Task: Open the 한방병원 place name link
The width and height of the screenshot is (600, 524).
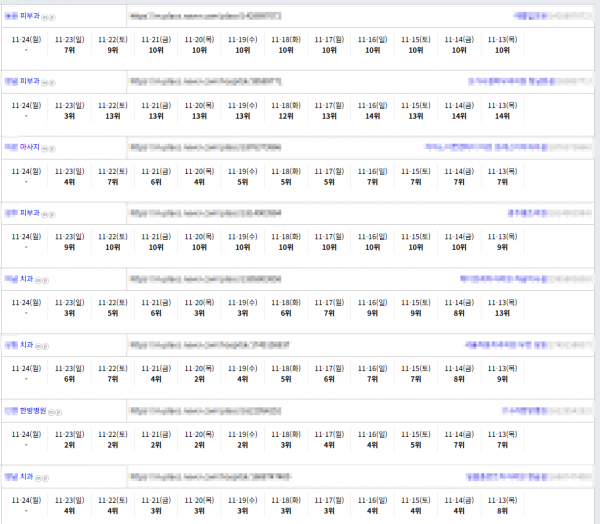Action: click(x=25, y=411)
